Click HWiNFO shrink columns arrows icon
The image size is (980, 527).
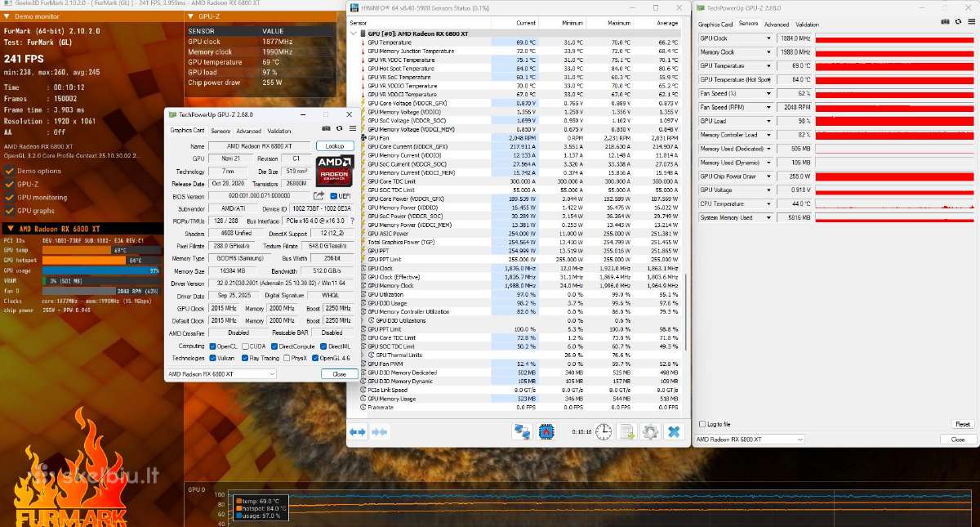coord(379,431)
